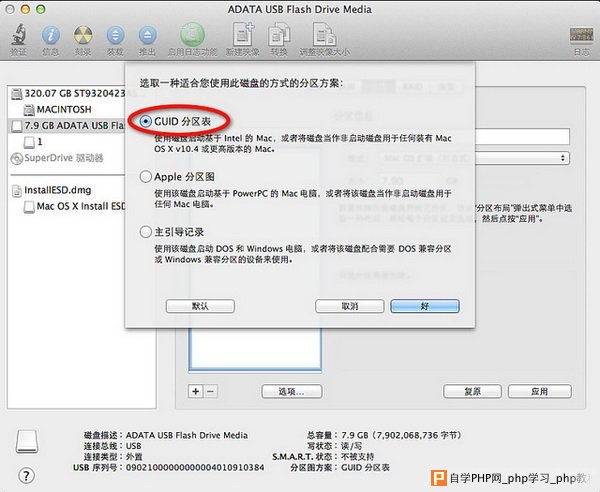
Task: Click Resize Image (调整映像大小) icon
Action: pyautogui.click(x=324, y=34)
